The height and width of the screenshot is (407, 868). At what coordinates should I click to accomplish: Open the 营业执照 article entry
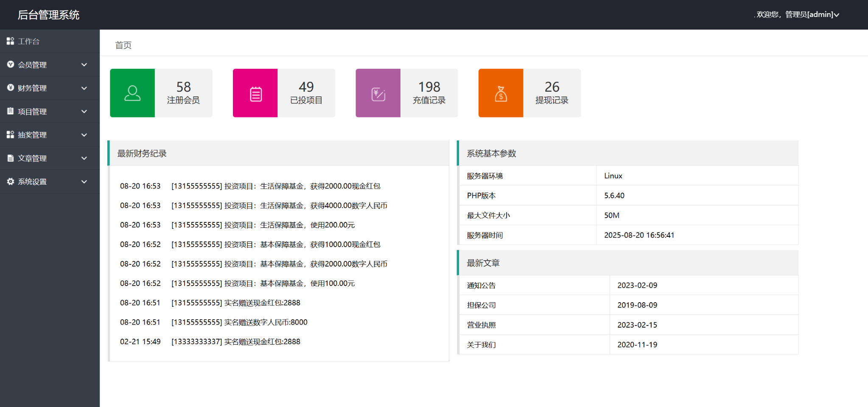tap(481, 325)
